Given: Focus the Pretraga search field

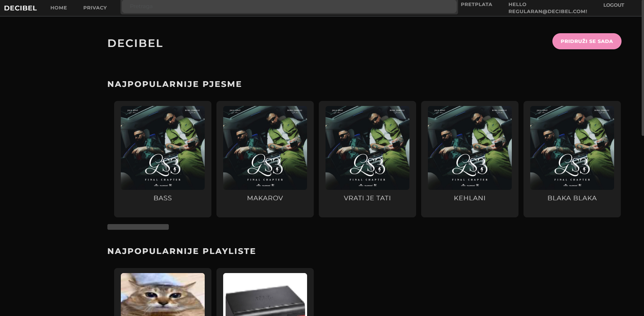Looking at the screenshot, I should click(289, 6).
